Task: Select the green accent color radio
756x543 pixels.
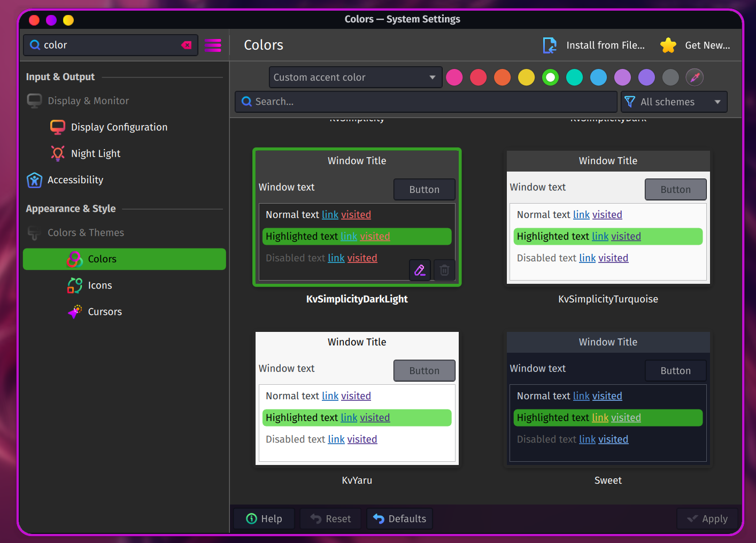Action: pyautogui.click(x=550, y=77)
